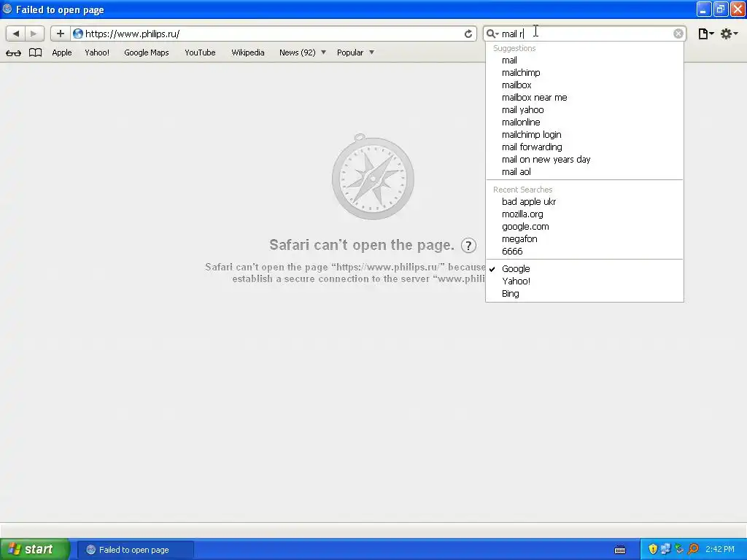This screenshot has height=560, width=747.
Task: Click the search field containing 'mail r'
Action: point(586,34)
